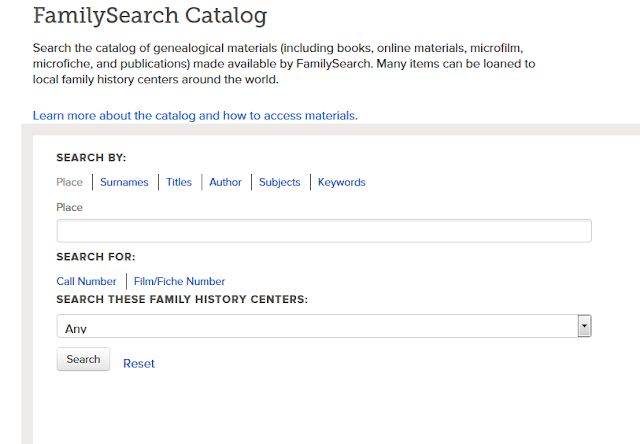Screen dimensions: 640x444
Task: Switch to Subjects search option
Action: coord(279,182)
